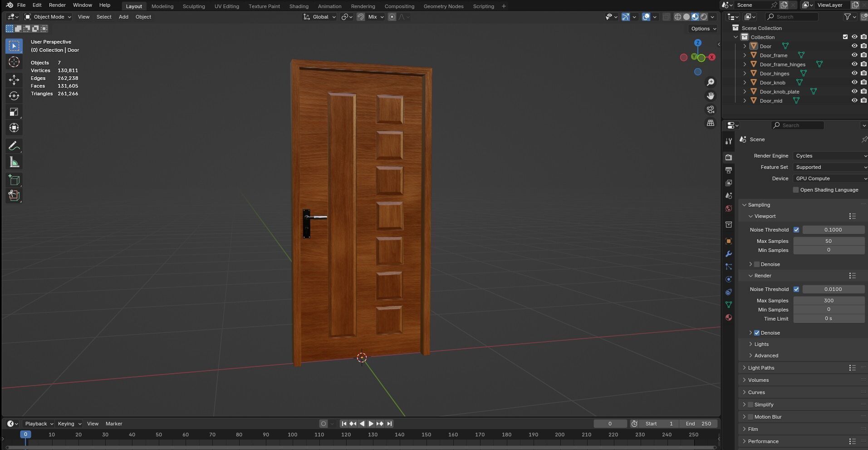Open the File menu
Viewport: 868px width, 450px height.
click(x=21, y=5)
